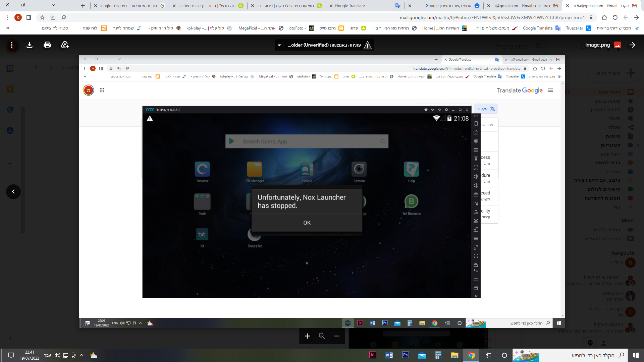The height and width of the screenshot is (362, 644).
Task: Open the Google Translate bookmark
Action: (x=541, y=28)
